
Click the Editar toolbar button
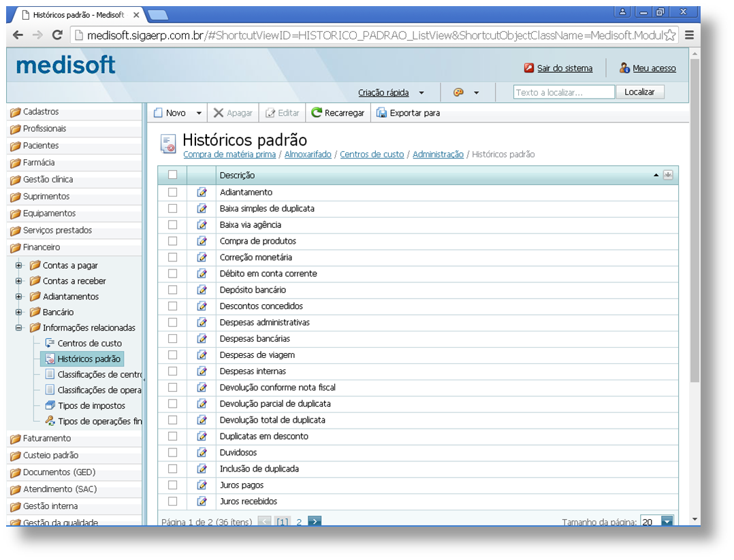click(x=283, y=113)
